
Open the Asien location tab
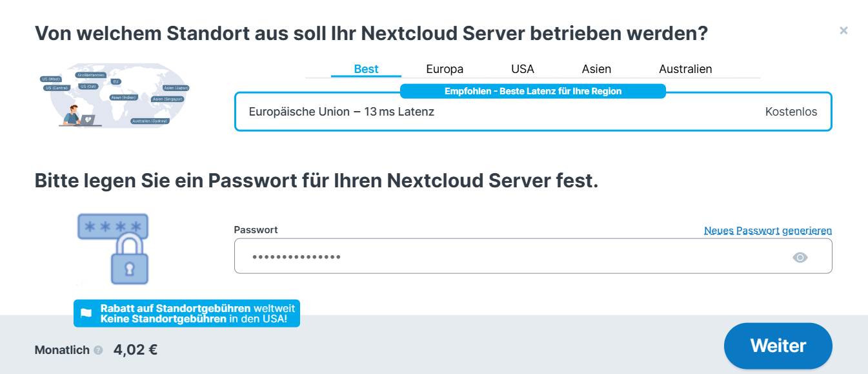pyautogui.click(x=596, y=69)
